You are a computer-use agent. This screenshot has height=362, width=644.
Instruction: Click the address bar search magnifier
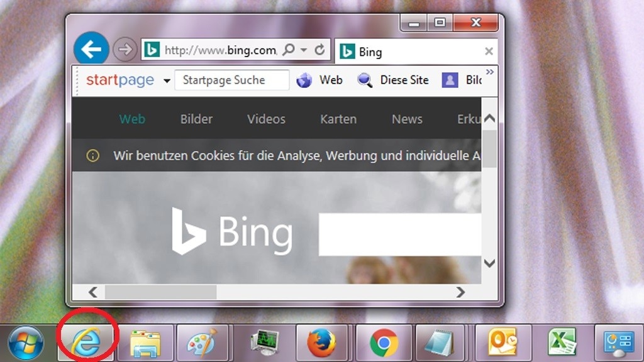point(289,50)
